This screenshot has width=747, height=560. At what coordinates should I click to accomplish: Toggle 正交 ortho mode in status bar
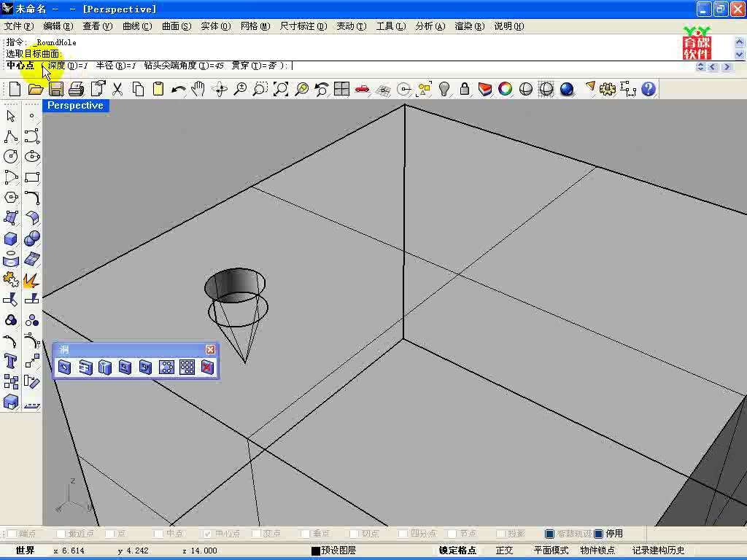(505, 551)
